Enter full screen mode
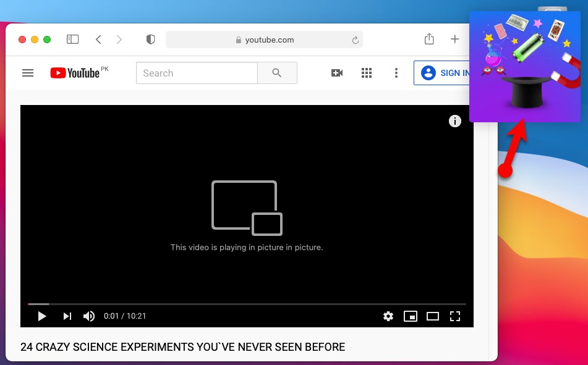 pyautogui.click(x=455, y=316)
